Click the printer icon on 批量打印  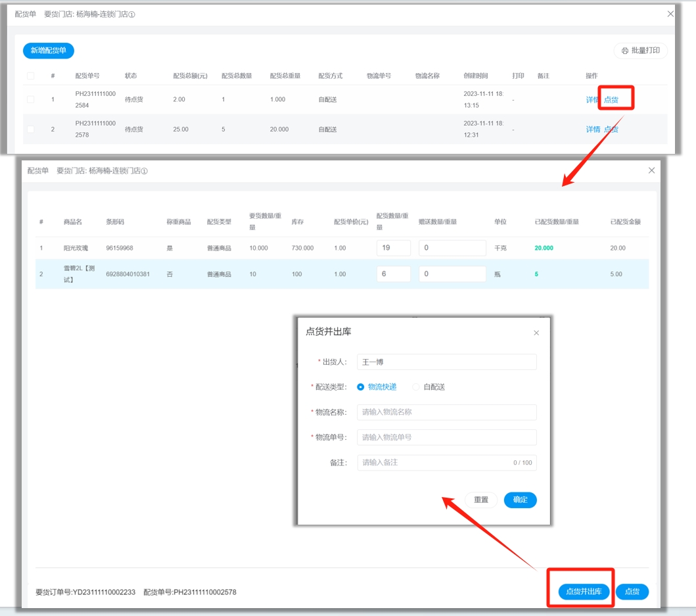(624, 51)
